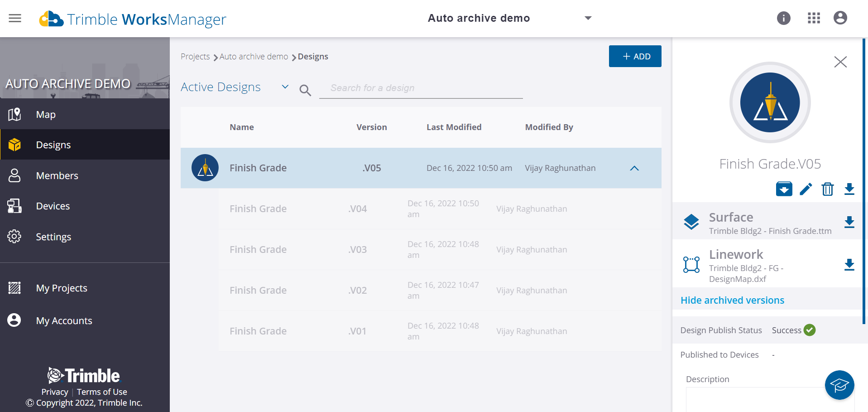Image resolution: width=868 pixels, height=412 pixels.
Task: Download the Surface file Finish Grade.ttm
Action: tap(849, 222)
